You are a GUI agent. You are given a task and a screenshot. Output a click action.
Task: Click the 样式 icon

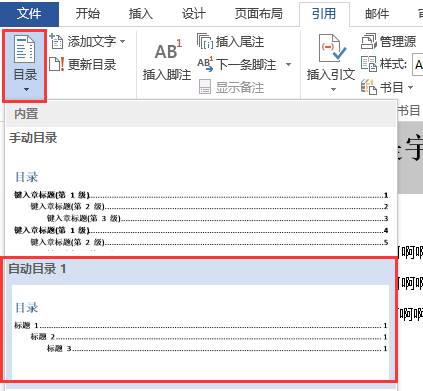point(369,64)
